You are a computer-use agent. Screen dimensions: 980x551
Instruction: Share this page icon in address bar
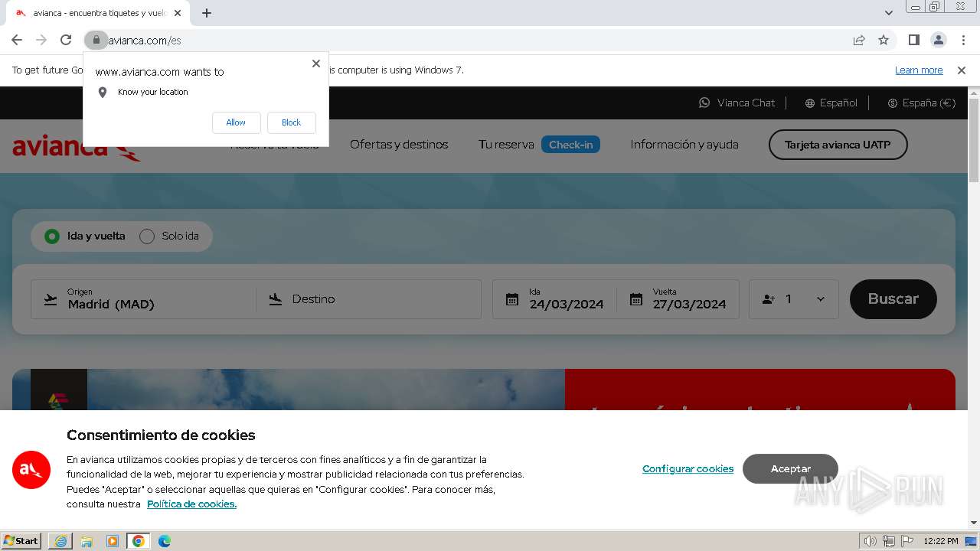point(859,40)
